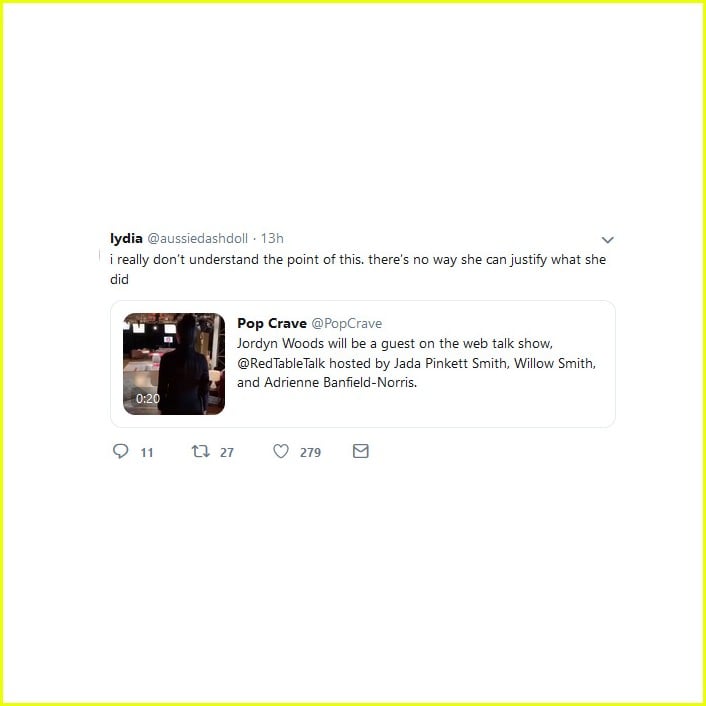Screen dimensions: 706x706
Task: Open lydia's profile from display name
Action: click(126, 238)
